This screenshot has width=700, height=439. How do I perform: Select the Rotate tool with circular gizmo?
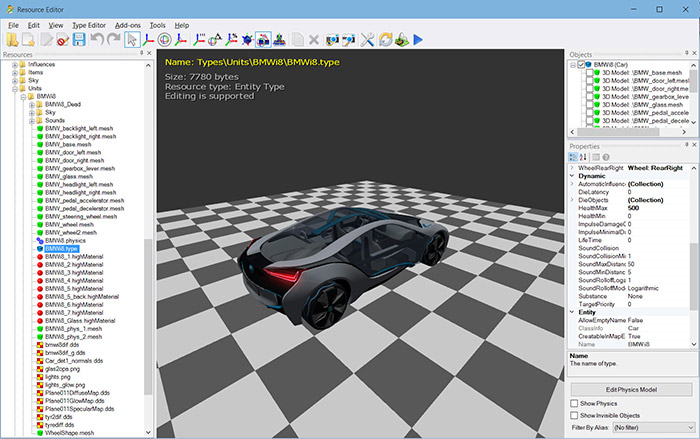164,40
